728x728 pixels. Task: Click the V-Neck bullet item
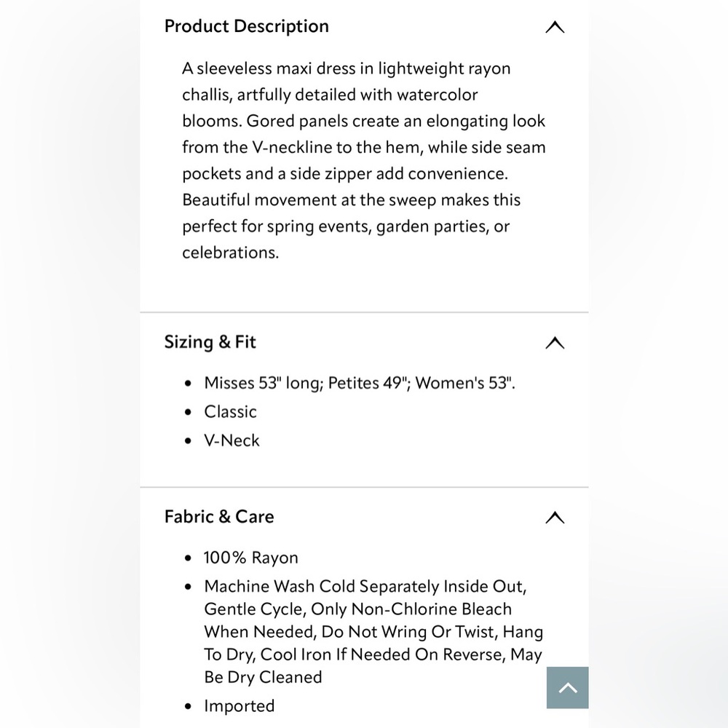pos(232,440)
